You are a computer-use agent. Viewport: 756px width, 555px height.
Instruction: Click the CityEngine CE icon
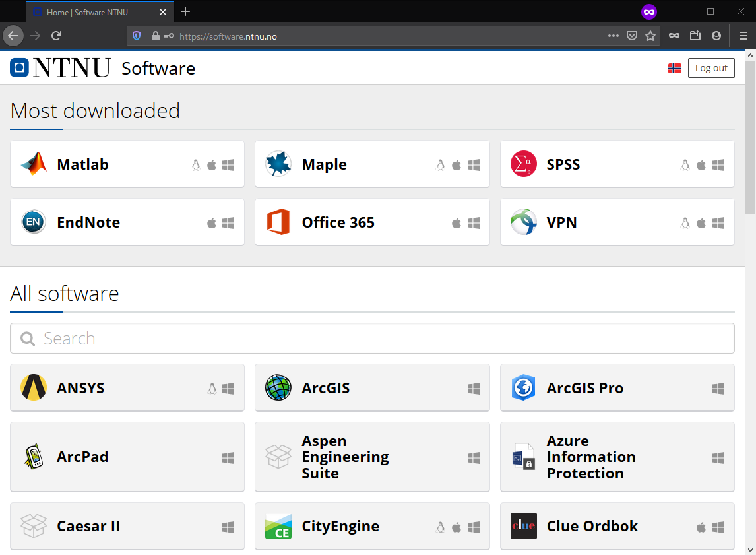click(x=278, y=526)
